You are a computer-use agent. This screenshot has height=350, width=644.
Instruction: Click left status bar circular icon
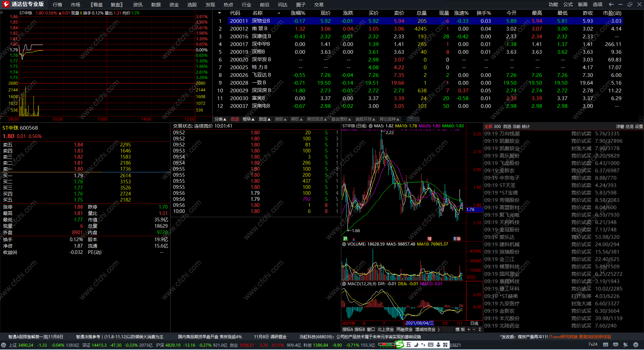(x=4, y=345)
